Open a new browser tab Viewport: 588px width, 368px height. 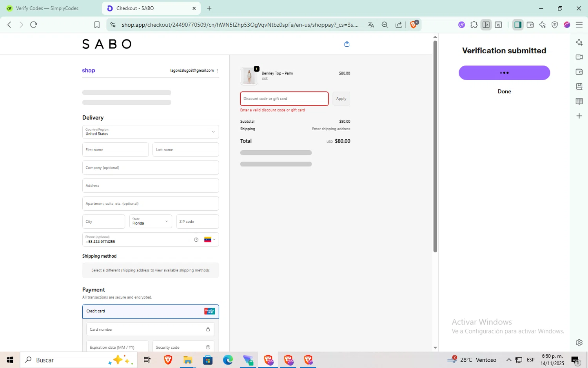[x=209, y=8]
